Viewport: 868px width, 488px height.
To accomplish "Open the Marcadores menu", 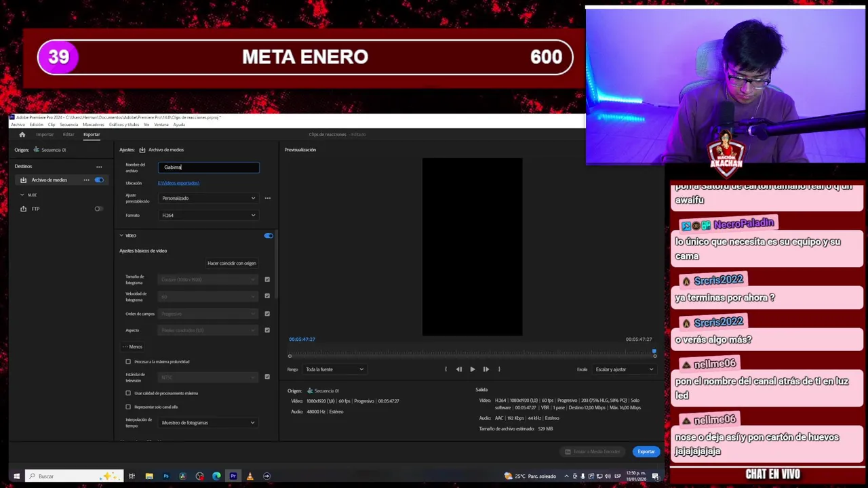I will [94, 125].
